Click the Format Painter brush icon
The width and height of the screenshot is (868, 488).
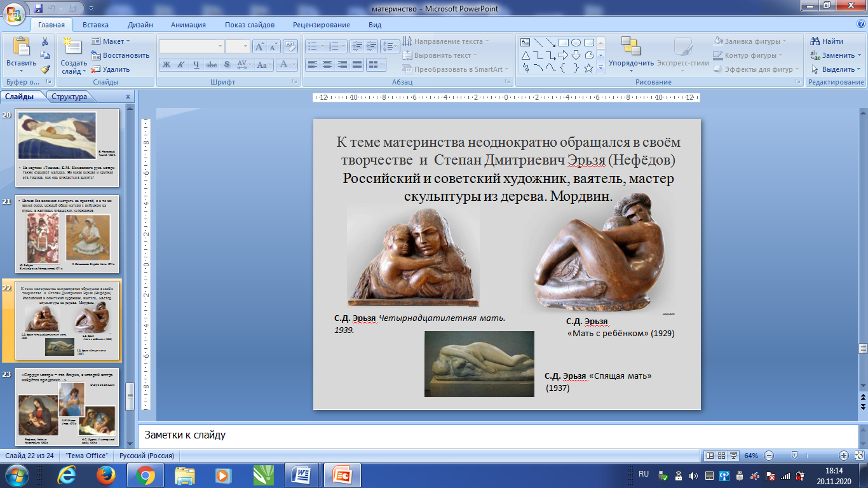tap(45, 69)
